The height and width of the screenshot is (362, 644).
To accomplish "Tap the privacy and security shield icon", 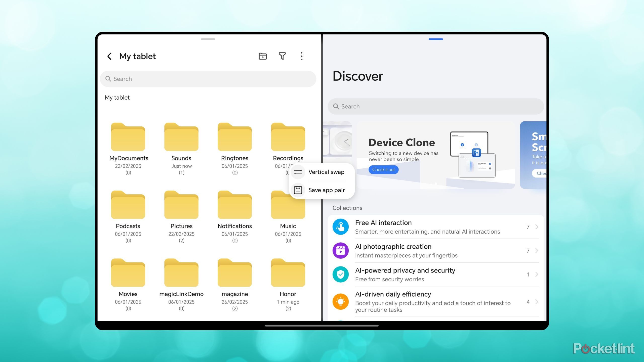I will pyautogui.click(x=340, y=274).
